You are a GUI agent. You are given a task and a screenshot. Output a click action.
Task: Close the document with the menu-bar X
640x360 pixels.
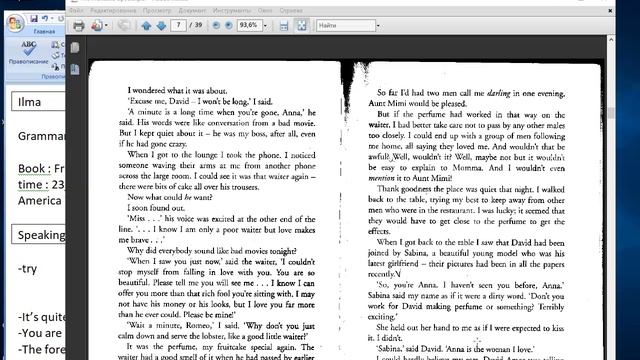(x=610, y=11)
